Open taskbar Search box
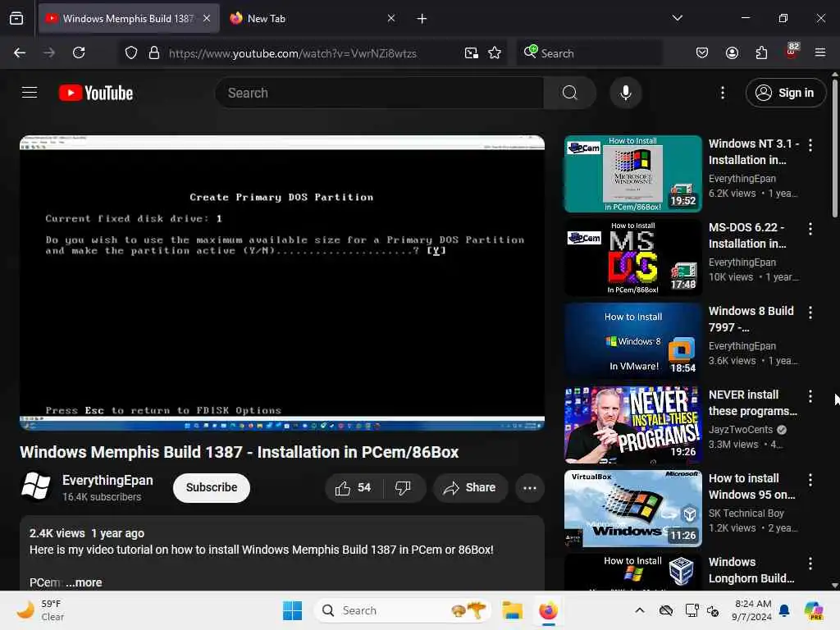This screenshot has width=840, height=630. [x=403, y=610]
